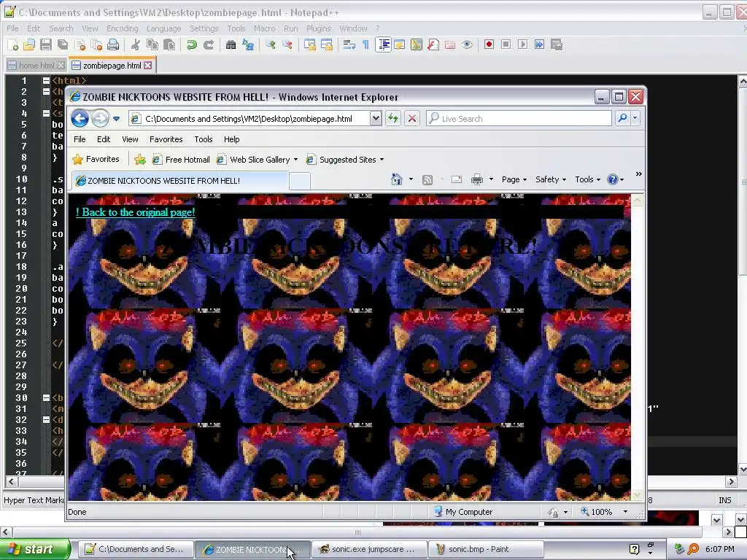Collapse the fold marker at line 1

(46, 80)
